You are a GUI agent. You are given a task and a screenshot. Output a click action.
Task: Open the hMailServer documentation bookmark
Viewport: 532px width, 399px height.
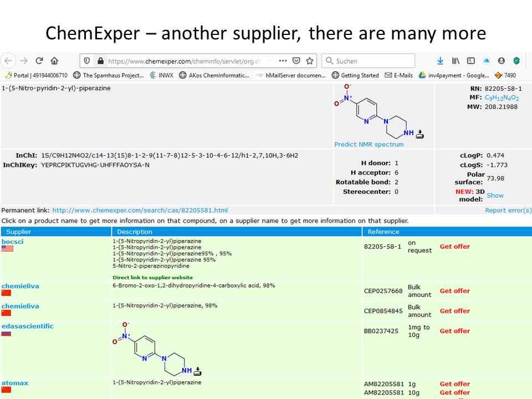pos(291,75)
